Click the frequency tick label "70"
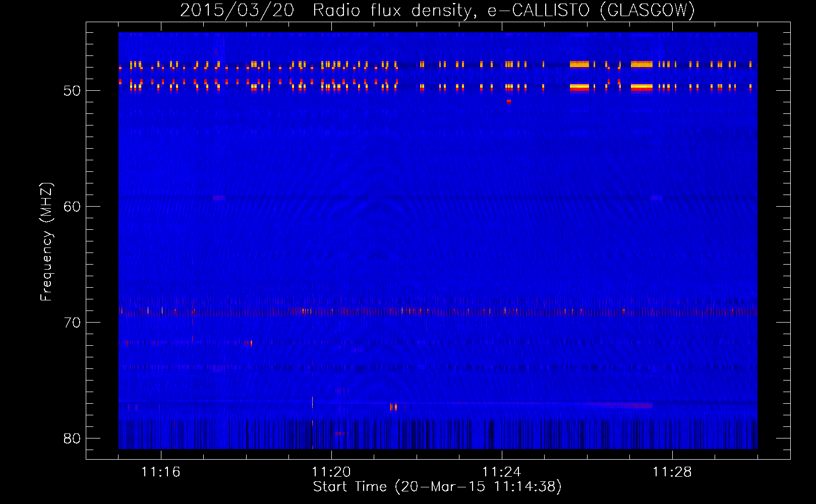This screenshot has width=816, height=504. [x=72, y=323]
